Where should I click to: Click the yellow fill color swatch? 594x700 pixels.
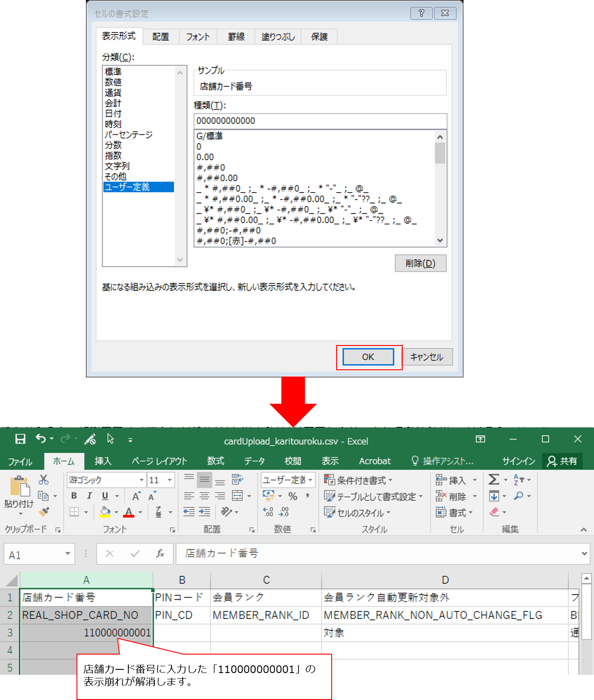point(105,512)
